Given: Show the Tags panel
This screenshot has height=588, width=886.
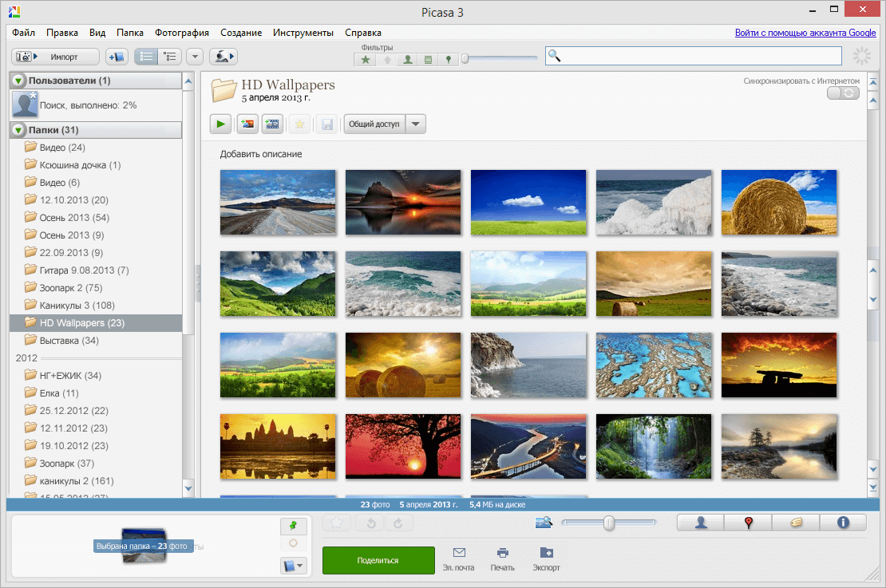Looking at the screenshot, I should pos(796,523).
